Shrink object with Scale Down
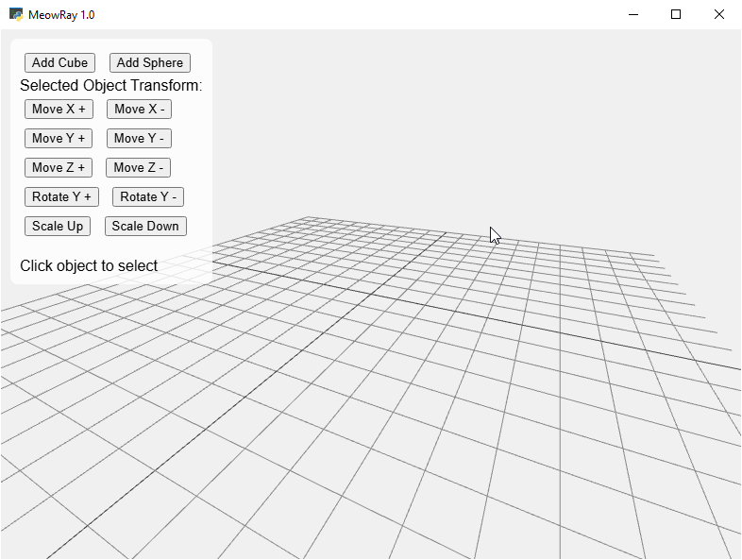The height and width of the screenshot is (560, 742). [x=145, y=227]
